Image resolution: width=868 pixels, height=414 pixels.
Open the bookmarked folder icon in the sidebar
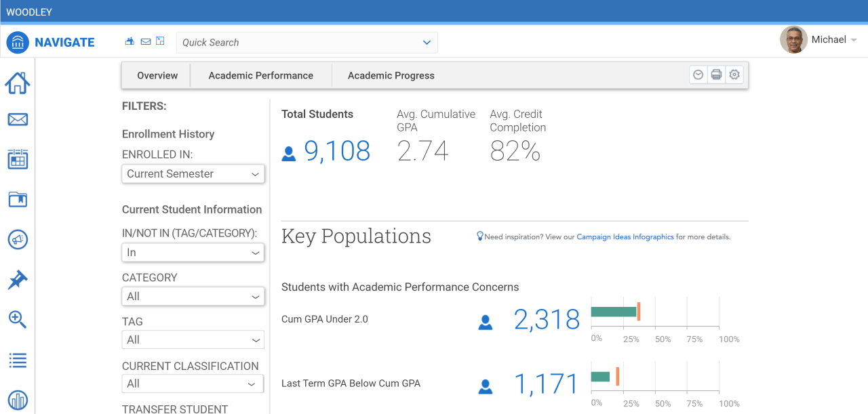(x=18, y=199)
